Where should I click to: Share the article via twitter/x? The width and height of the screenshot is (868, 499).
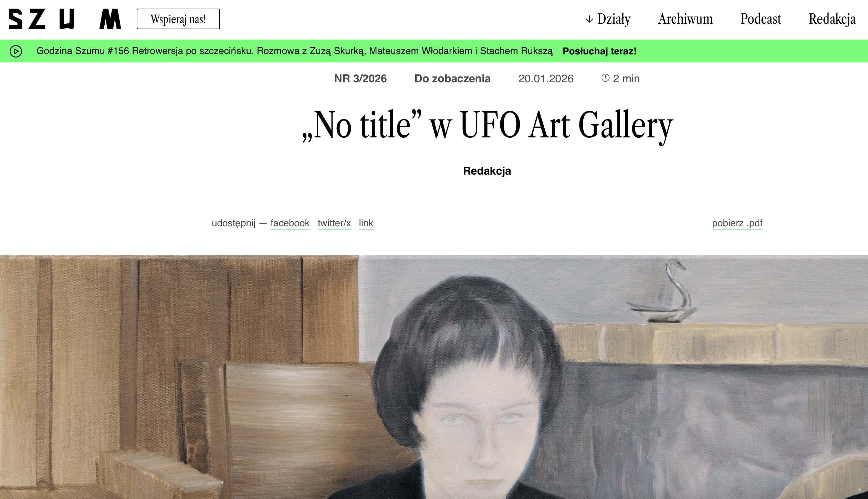coord(334,223)
